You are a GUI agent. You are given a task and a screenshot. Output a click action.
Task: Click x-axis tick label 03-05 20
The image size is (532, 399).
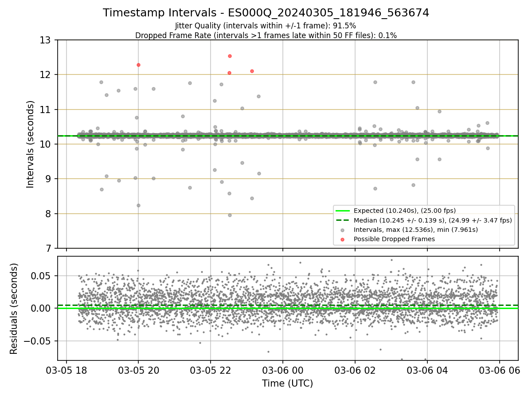click(x=138, y=371)
